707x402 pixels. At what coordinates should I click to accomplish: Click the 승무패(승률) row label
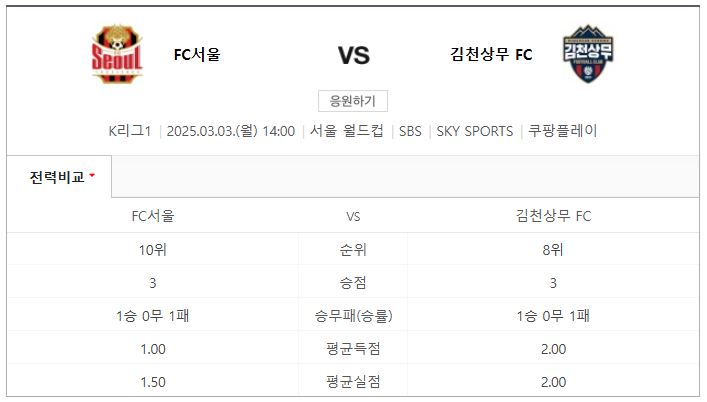(353, 315)
